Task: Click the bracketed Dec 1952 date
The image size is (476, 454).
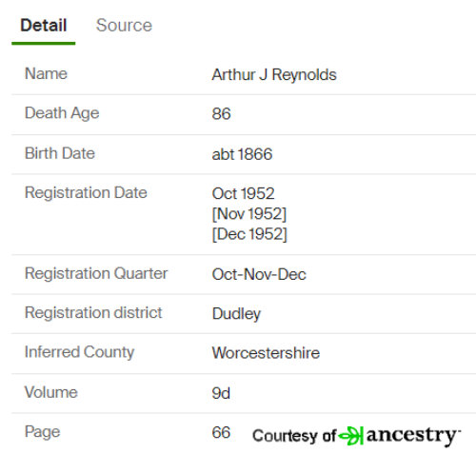Action: [x=249, y=234]
